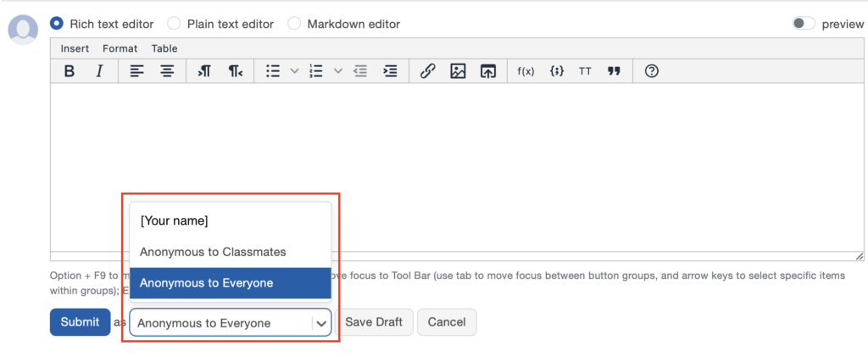Toggle bold formatting in the toolbar

click(70, 71)
